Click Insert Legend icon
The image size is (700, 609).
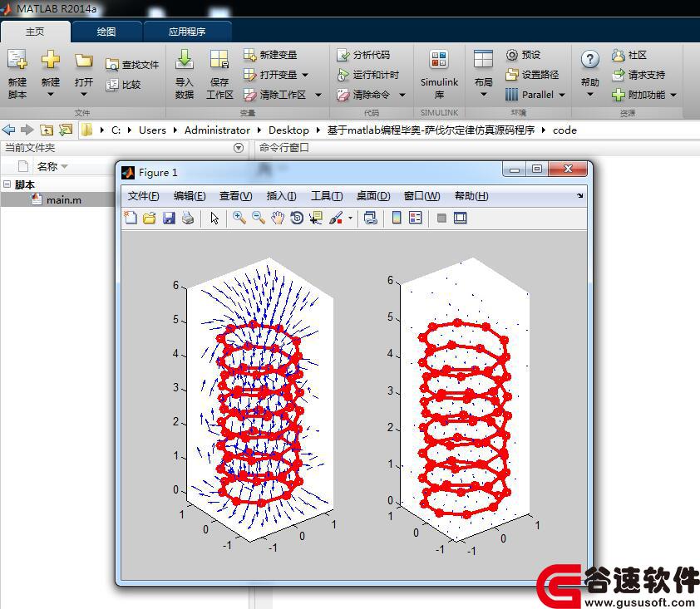pyautogui.click(x=415, y=218)
